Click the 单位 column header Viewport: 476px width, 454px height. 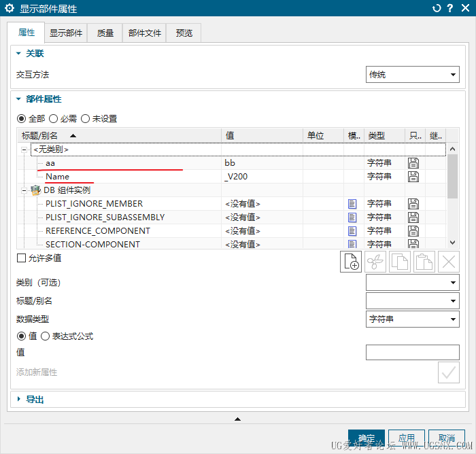(323, 135)
